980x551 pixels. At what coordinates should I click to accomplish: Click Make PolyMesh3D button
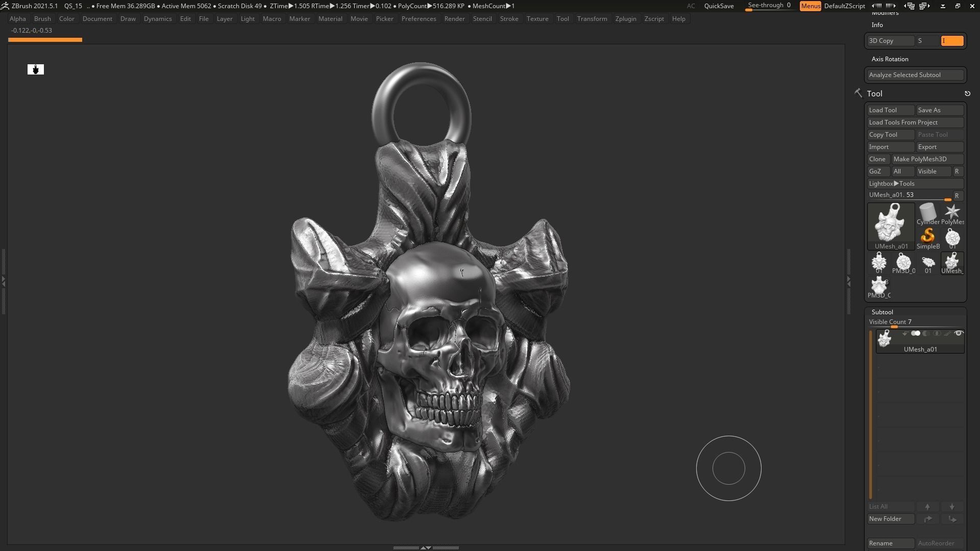[x=927, y=159]
